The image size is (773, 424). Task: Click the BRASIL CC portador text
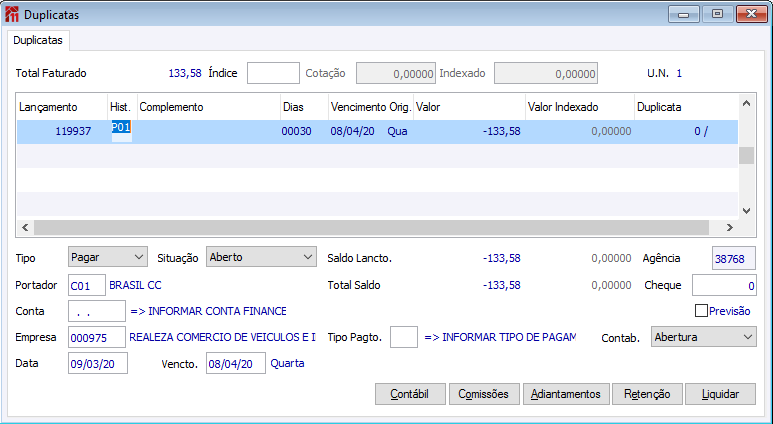[x=135, y=285]
